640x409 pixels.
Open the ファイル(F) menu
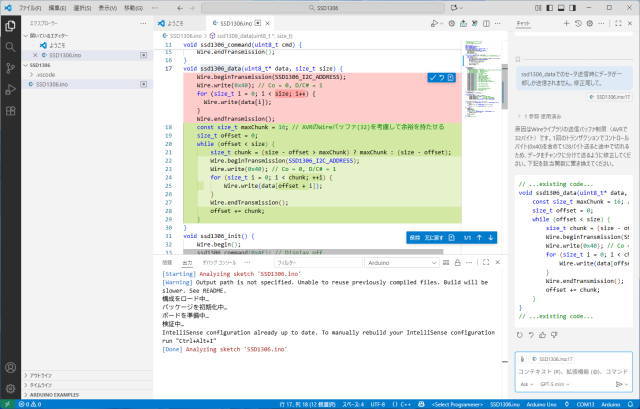click(x=32, y=7)
